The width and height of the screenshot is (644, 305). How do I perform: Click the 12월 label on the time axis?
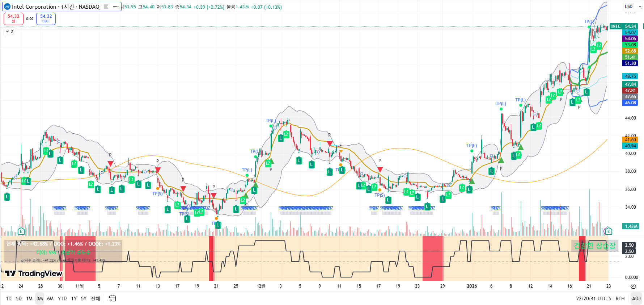click(x=261, y=286)
